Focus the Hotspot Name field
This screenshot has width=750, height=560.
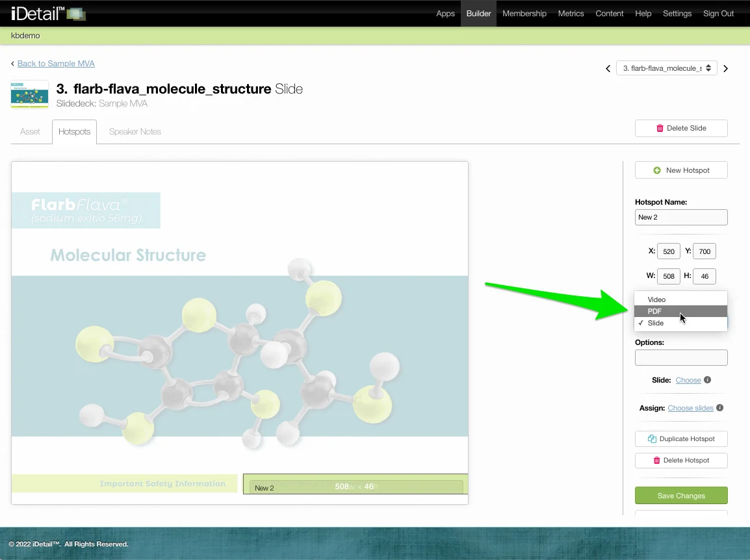pyautogui.click(x=681, y=217)
